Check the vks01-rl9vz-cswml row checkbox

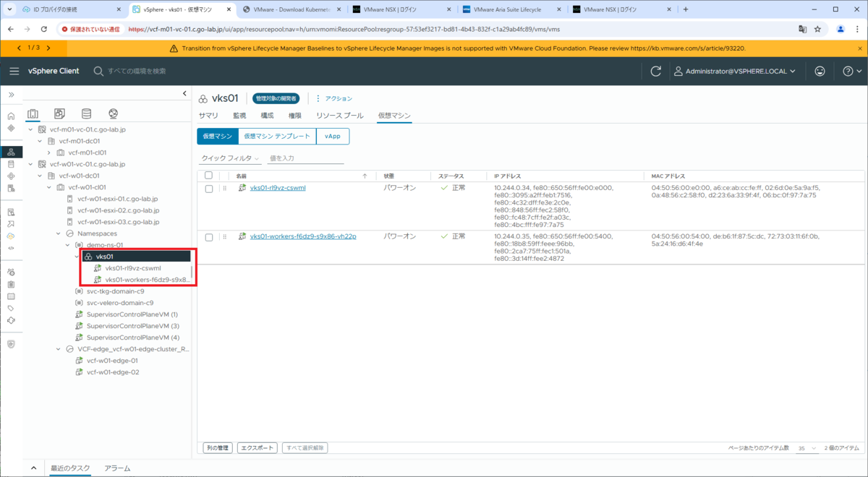click(209, 189)
